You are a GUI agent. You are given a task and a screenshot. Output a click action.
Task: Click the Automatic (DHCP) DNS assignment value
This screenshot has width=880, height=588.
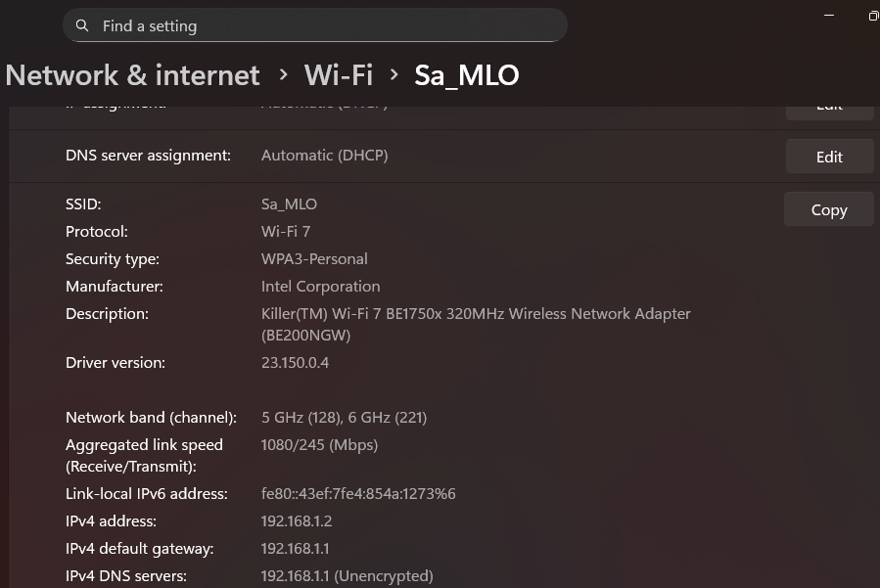coord(324,156)
